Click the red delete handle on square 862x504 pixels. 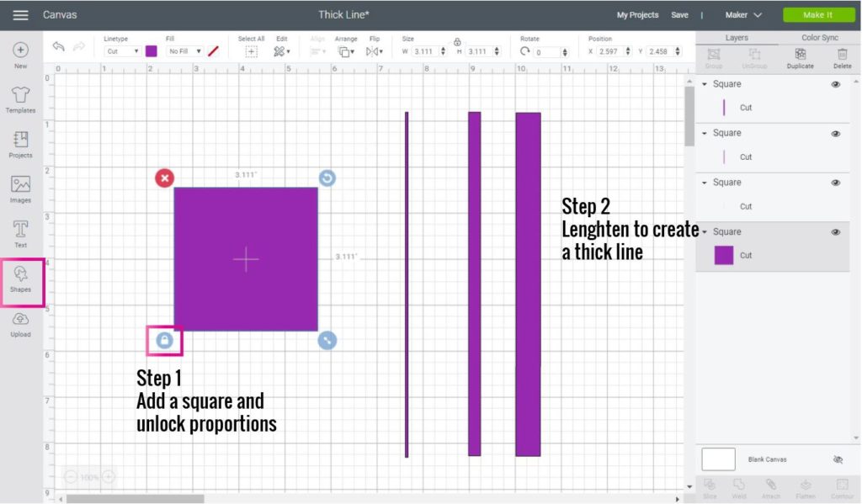point(164,178)
